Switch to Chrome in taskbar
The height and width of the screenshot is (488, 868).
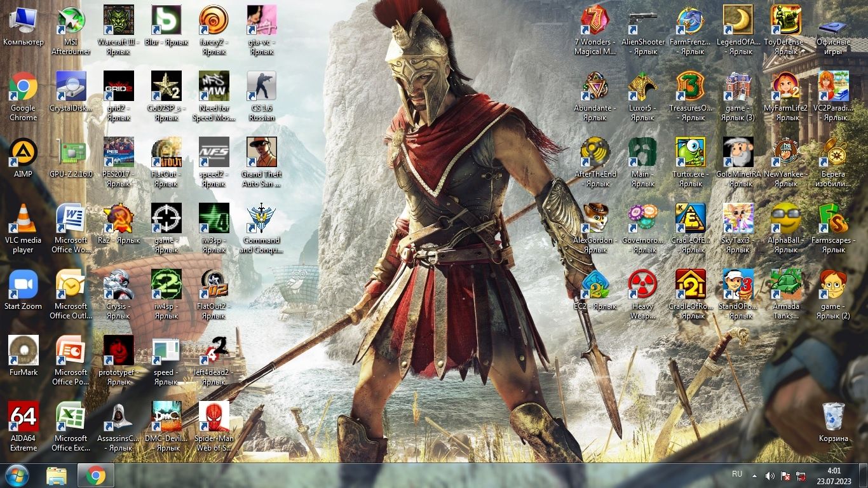pyautogui.click(x=96, y=475)
